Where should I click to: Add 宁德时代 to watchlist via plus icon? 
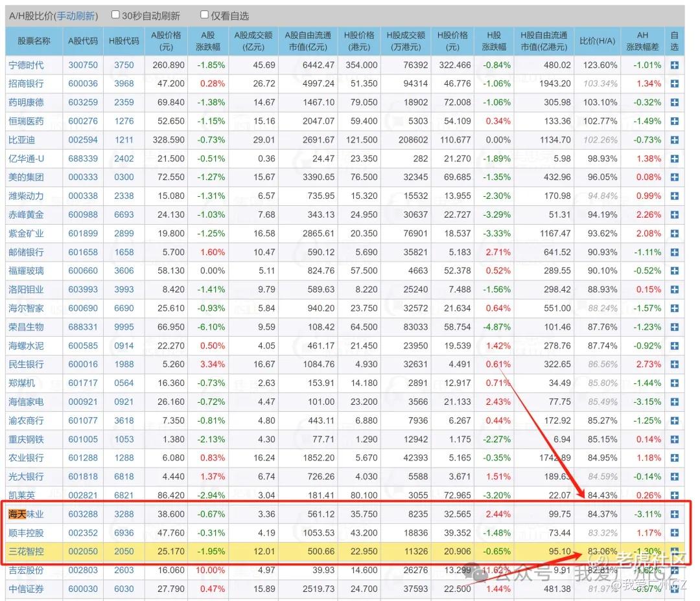coord(674,65)
